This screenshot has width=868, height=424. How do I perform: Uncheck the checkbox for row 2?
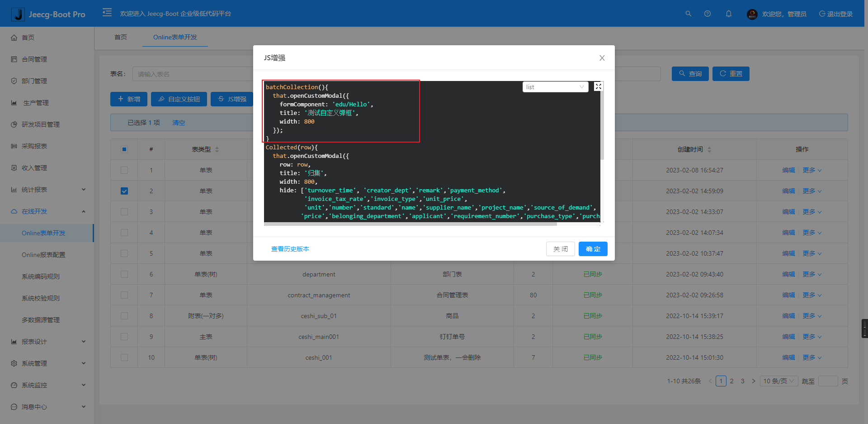(x=124, y=191)
